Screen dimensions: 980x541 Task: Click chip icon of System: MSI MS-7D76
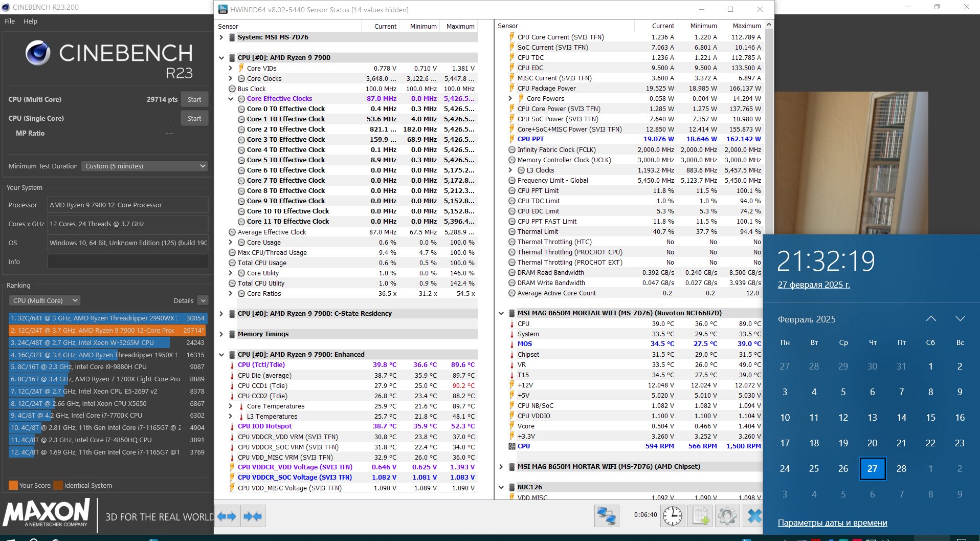tap(232, 37)
